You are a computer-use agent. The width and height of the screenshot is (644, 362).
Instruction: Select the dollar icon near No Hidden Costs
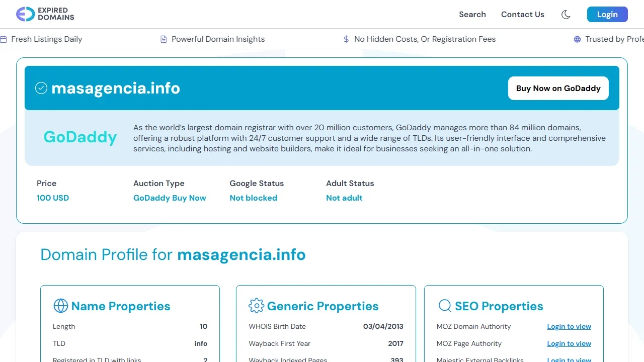click(346, 39)
